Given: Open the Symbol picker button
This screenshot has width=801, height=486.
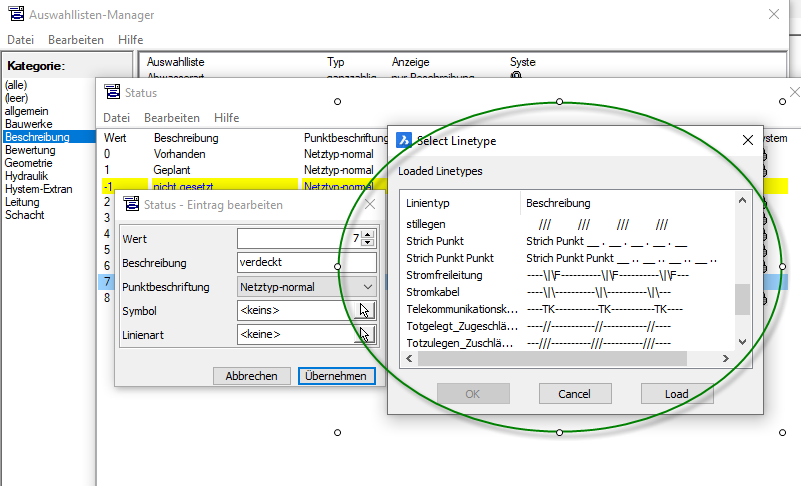Looking at the screenshot, I should click(x=367, y=311).
